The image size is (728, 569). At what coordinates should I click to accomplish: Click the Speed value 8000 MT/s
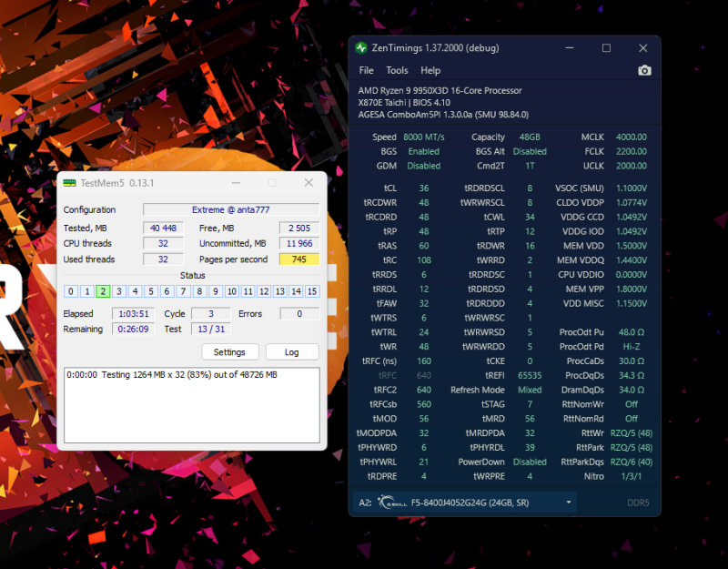point(423,137)
